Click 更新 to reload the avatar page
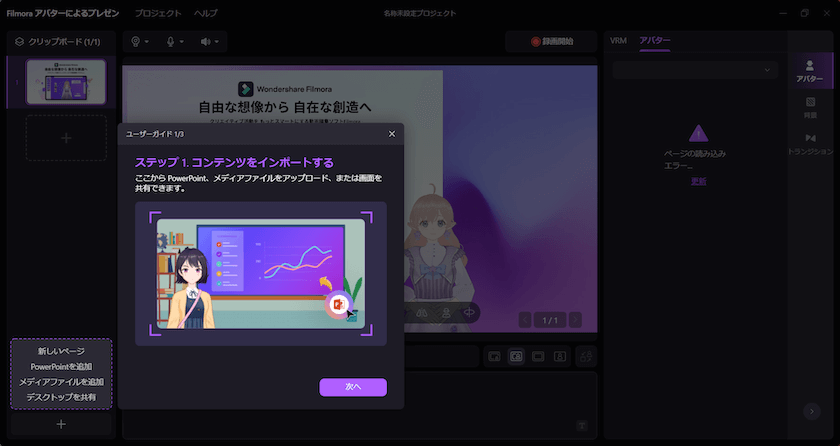This screenshot has width=840, height=446. click(698, 181)
